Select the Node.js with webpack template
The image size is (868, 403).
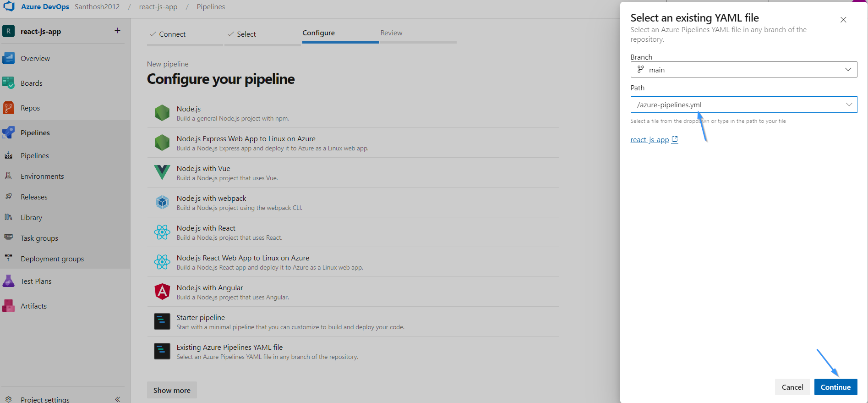[353, 202]
